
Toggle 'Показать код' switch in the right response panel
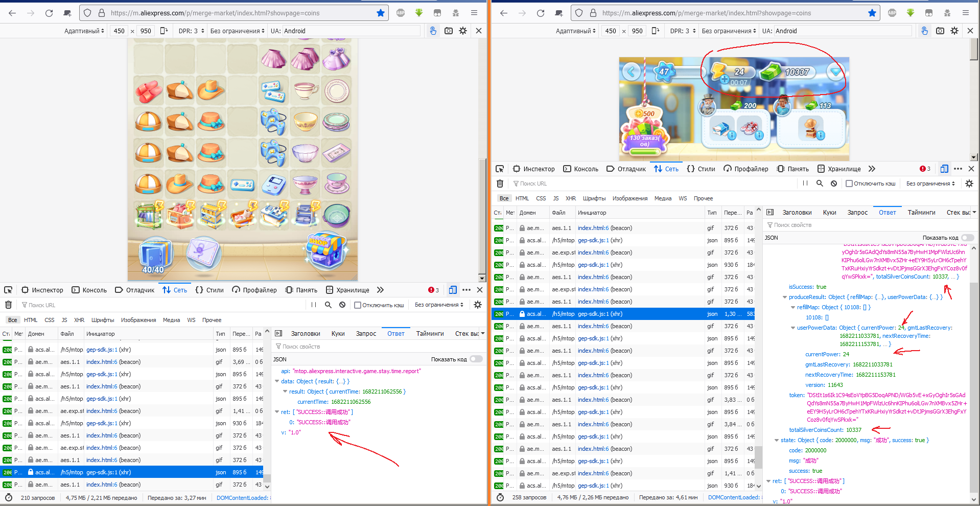click(x=967, y=238)
